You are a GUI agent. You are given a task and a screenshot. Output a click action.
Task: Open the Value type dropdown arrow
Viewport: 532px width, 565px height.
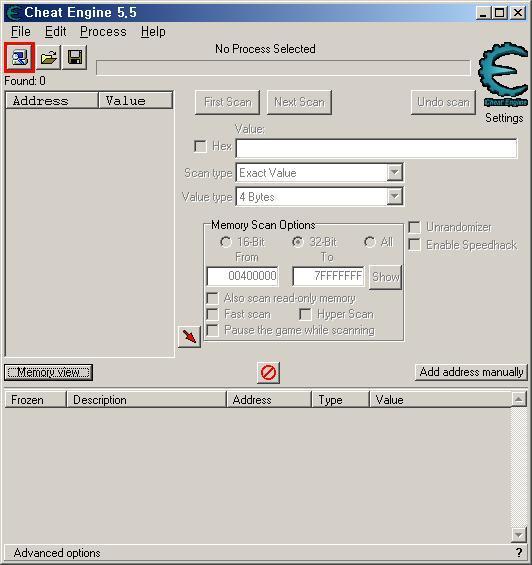pyautogui.click(x=395, y=197)
